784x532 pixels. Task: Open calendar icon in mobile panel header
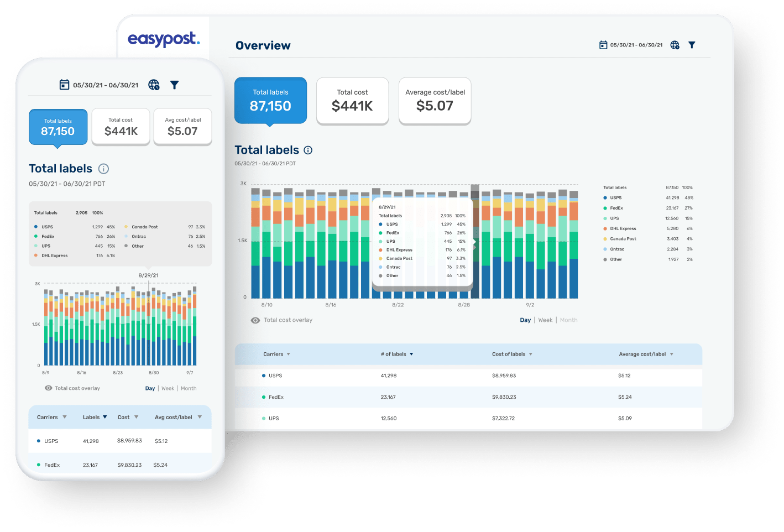coord(64,85)
